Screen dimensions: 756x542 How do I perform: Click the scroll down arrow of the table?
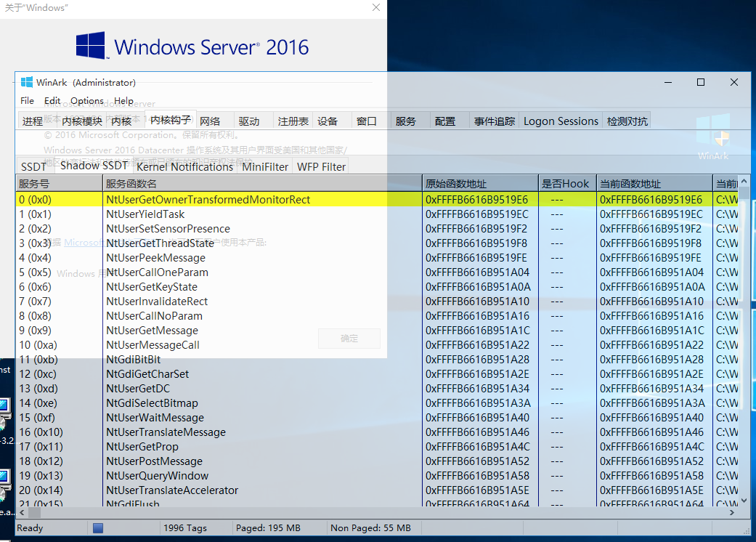click(x=744, y=501)
